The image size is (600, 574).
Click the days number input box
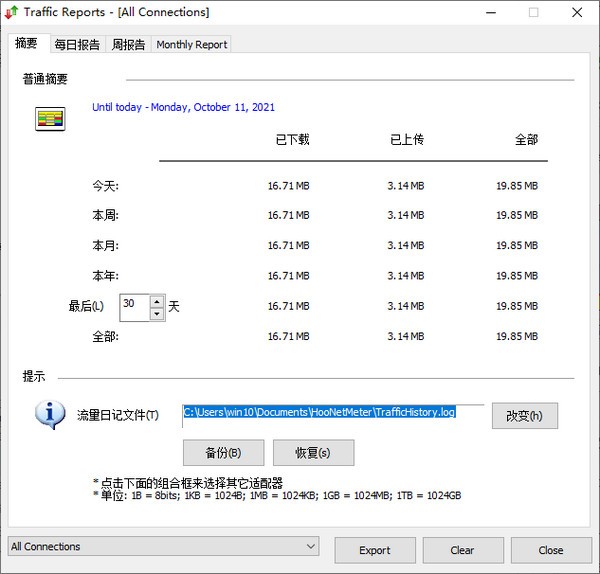pyautogui.click(x=134, y=307)
